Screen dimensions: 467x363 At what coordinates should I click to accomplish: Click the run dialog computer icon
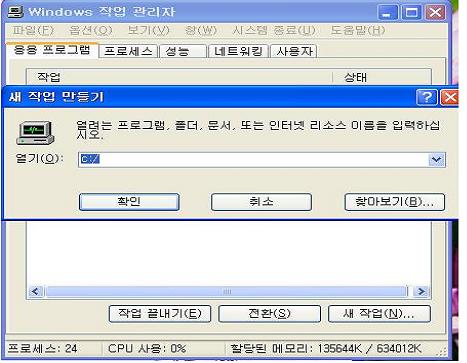point(35,133)
